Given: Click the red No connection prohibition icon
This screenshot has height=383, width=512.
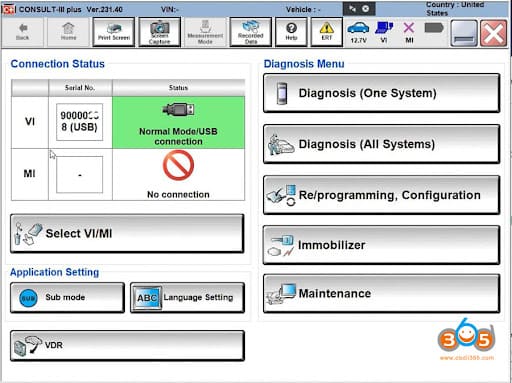Looking at the screenshot, I should [178, 165].
